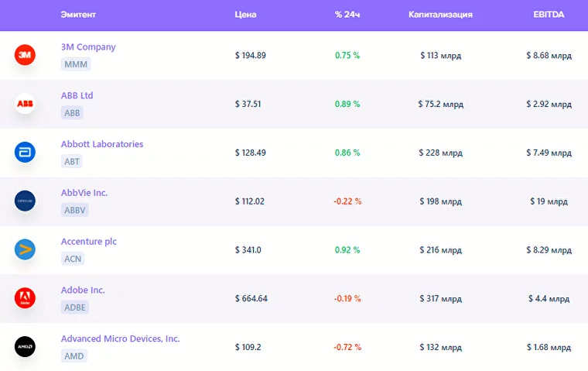588x371 pixels.
Task: Open the Abbott Laboratories stock page link
Action: coord(102,144)
